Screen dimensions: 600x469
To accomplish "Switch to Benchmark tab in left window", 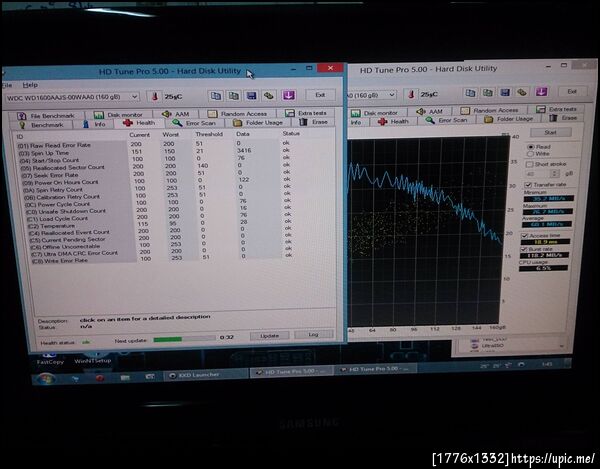I will pyautogui.click(x=40, y=125).
